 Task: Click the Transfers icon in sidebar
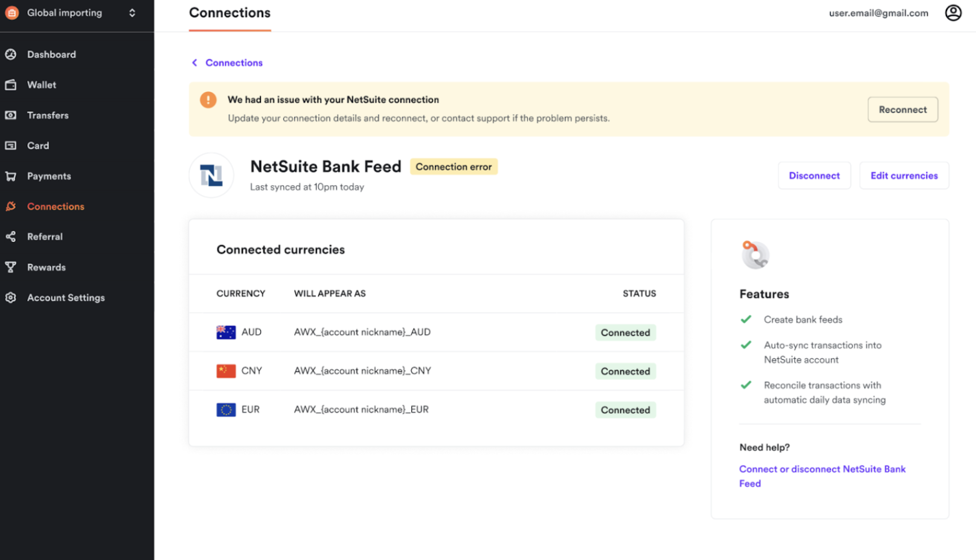point(11,115)
